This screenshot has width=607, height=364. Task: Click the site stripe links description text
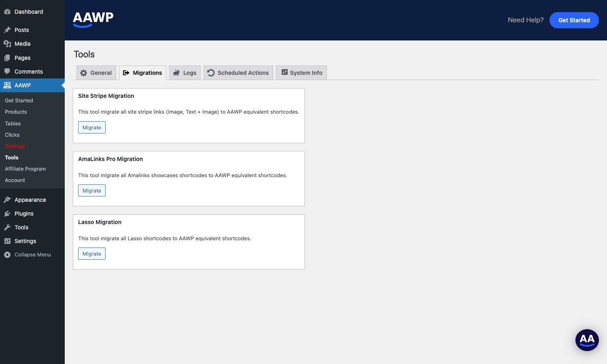click(x=189, y=112)
